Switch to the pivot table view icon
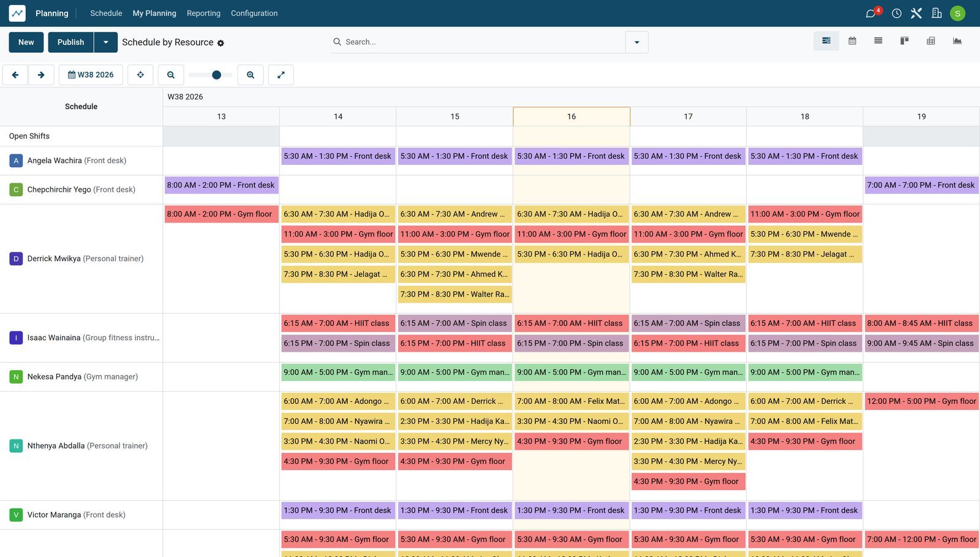Screen dimensions: 980x557 931,41
